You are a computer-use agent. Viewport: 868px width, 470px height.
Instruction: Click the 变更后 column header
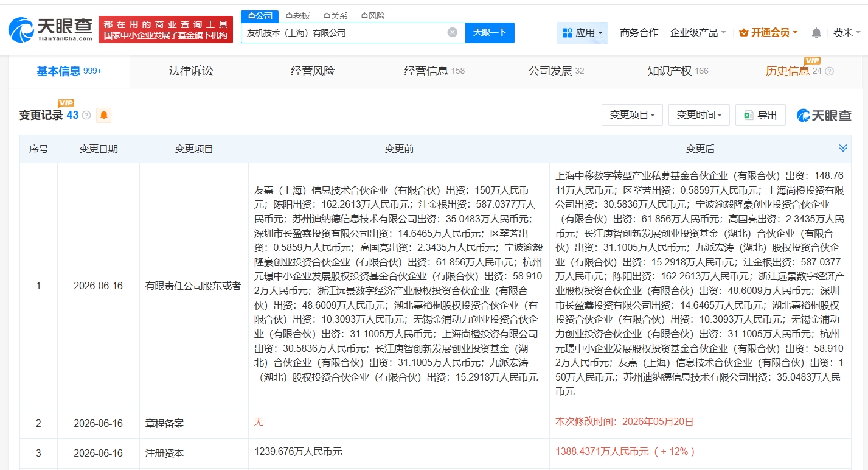point(700,149)
